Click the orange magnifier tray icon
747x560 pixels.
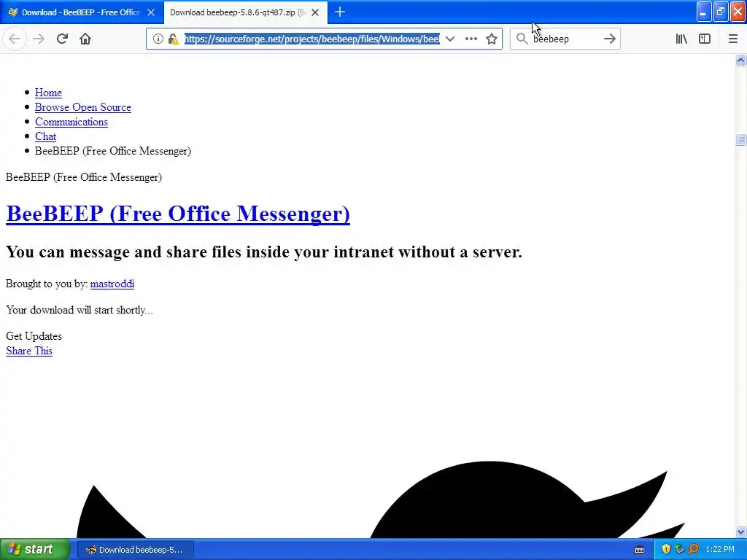(x=693, y=550)
